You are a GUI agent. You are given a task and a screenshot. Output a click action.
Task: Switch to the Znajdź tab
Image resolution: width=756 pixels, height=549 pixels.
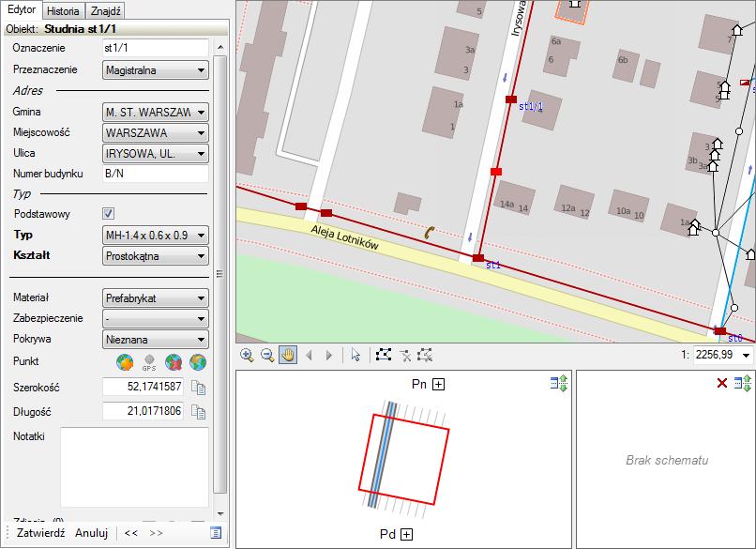(106, 10)
